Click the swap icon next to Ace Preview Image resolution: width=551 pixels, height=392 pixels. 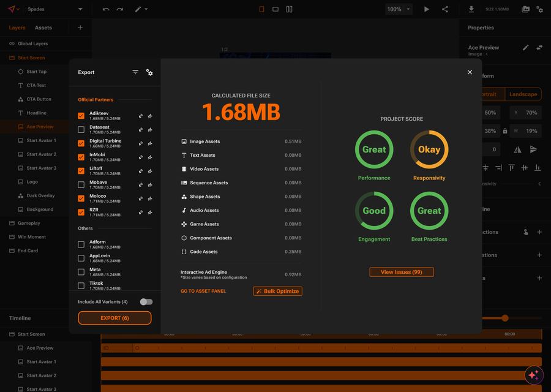point(539,47)
